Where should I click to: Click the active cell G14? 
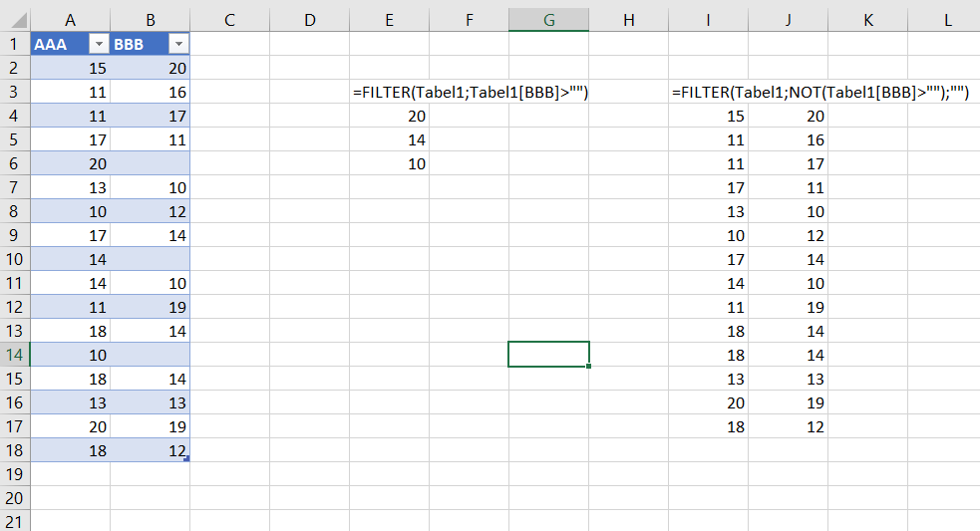548,355
